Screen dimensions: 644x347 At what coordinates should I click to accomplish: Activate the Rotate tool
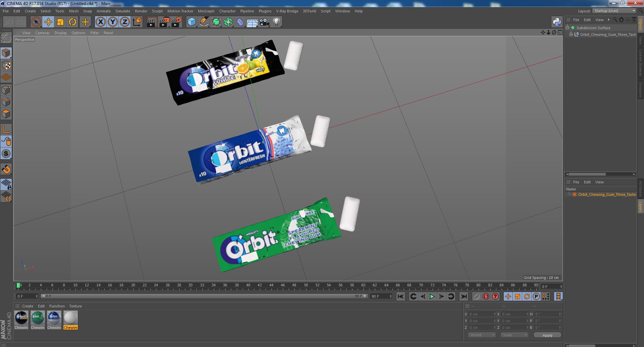[x=72, y=22]
